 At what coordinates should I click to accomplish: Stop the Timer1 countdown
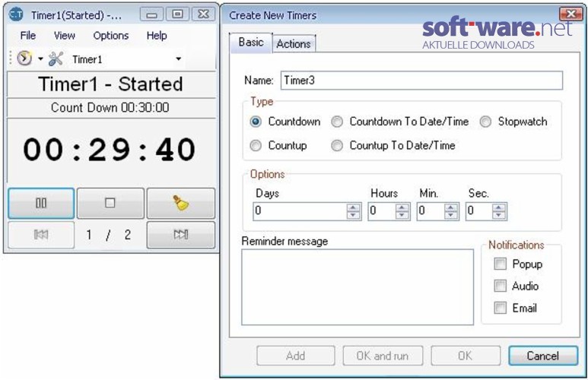(110, 203)
